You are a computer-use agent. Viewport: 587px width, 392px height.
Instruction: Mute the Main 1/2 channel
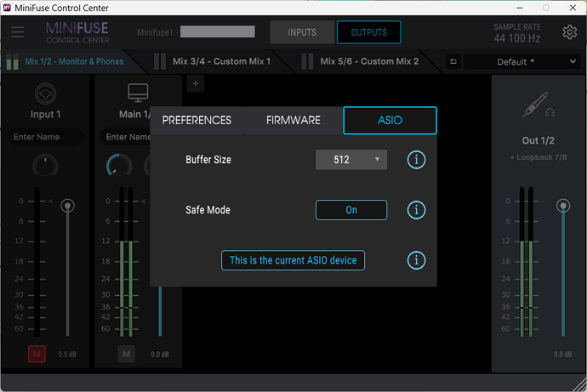point(126,354)
